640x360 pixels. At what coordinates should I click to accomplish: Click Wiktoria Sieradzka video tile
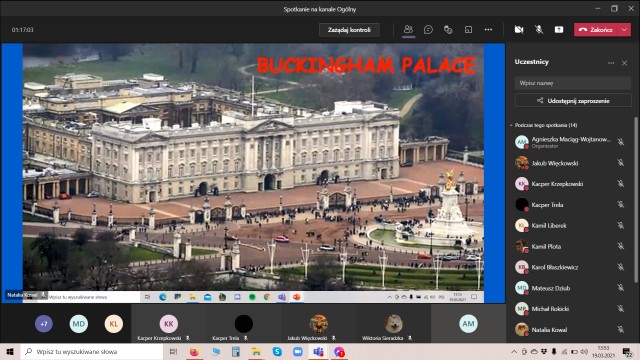(x=393, y=323)
